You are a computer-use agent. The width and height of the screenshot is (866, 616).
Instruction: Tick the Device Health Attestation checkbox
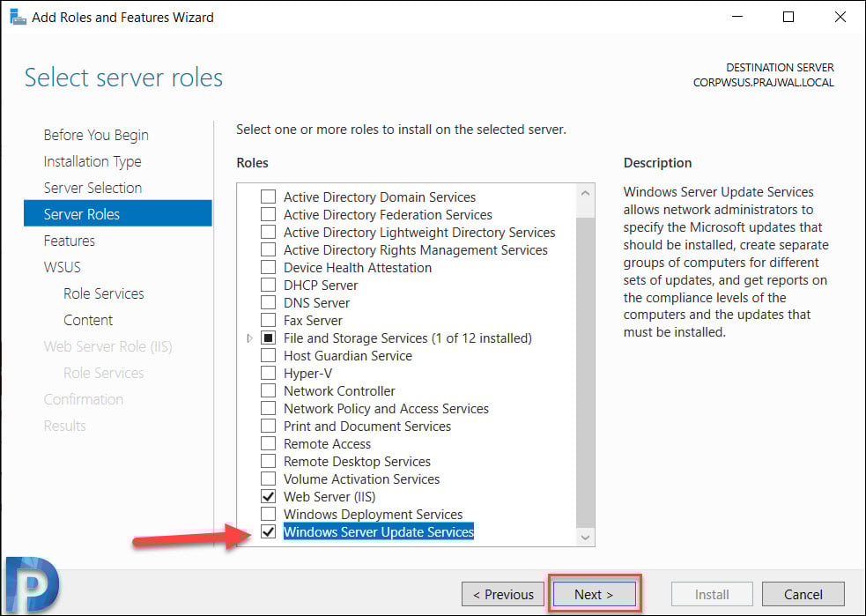pos(269,267)
